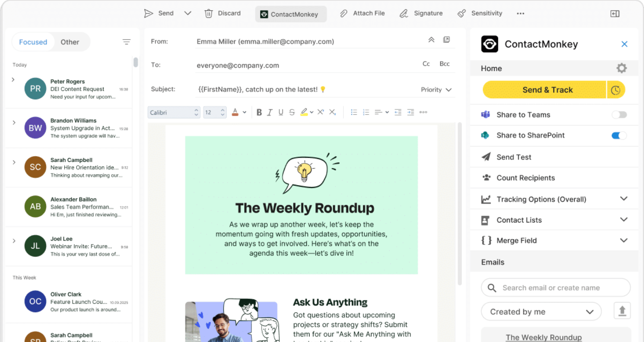This screenshot has width=644, height=342.
Task: Insert a numbered list
Action: (366, 112)
